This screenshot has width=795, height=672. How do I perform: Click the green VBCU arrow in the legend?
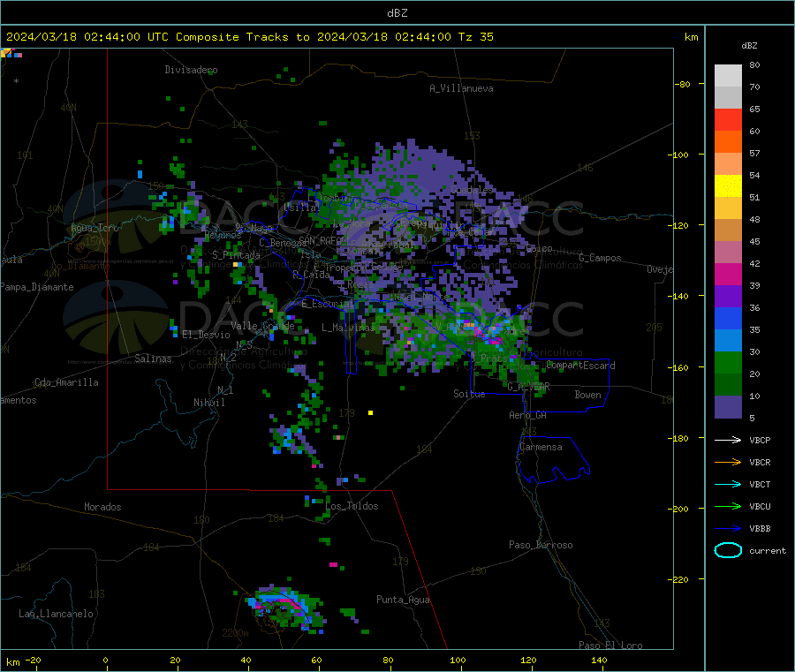pyautogui.click(x=728, y=506)
